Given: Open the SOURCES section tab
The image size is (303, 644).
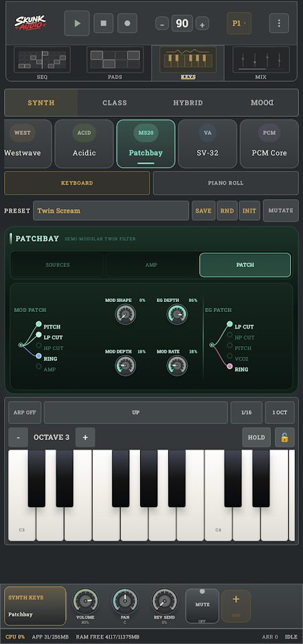Looking at the screenshot, I should tap(58, 265).
